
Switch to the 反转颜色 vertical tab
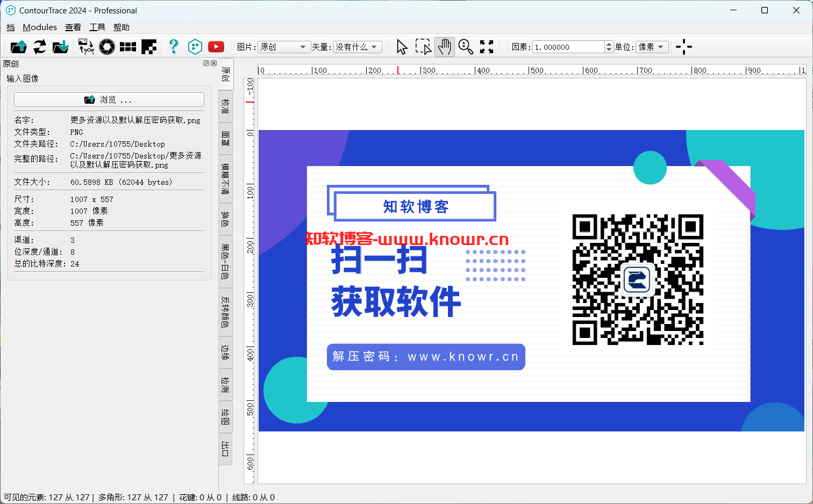[226, 312]
